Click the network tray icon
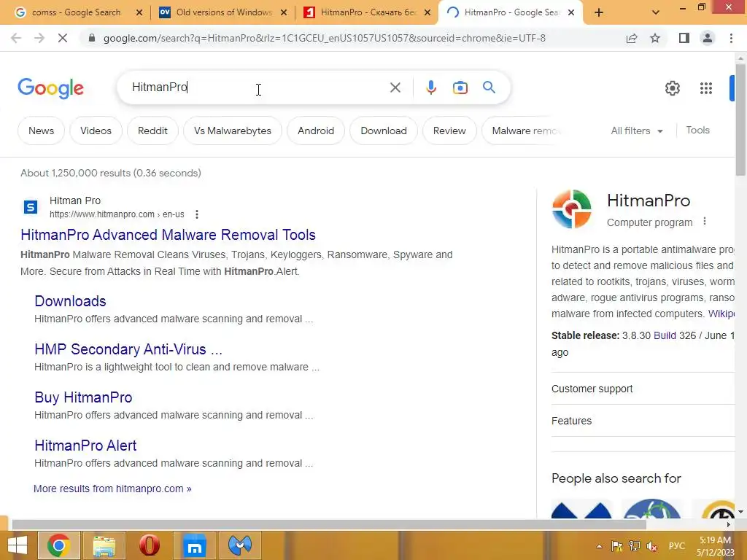 point(634,546)
